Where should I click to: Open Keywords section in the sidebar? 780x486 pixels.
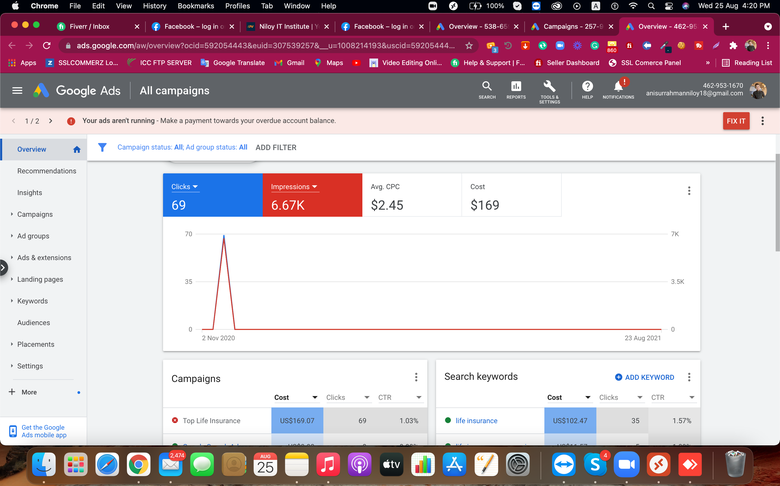tap(32, 301)
